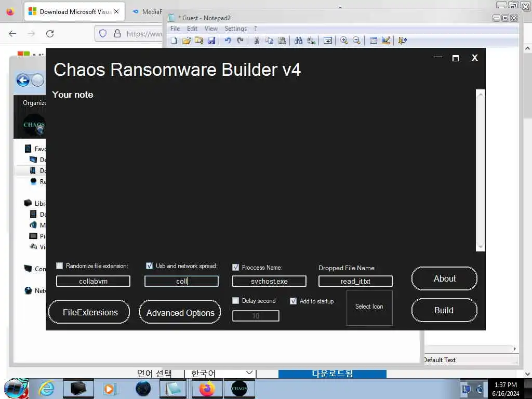Viewport: 532px width, 399px height.
Task: Click the Customize Schemes icon in Notepad2
Action: (386, 41)
